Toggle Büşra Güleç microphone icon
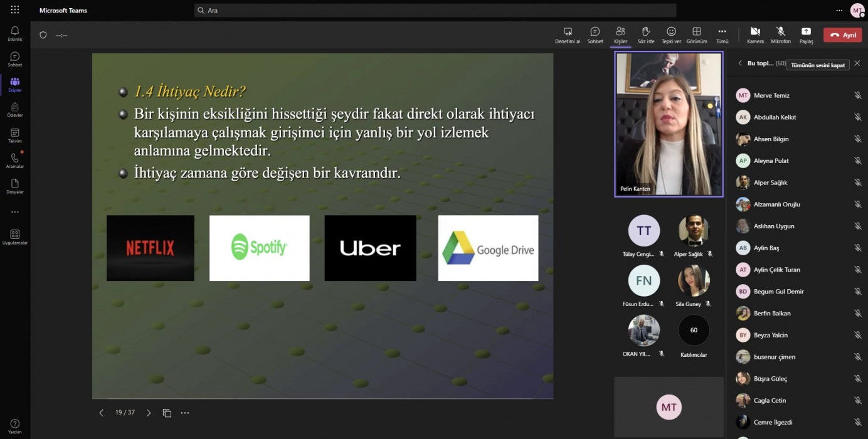The height and width of the screenshot is (439, 868). [x=857, y=379]
